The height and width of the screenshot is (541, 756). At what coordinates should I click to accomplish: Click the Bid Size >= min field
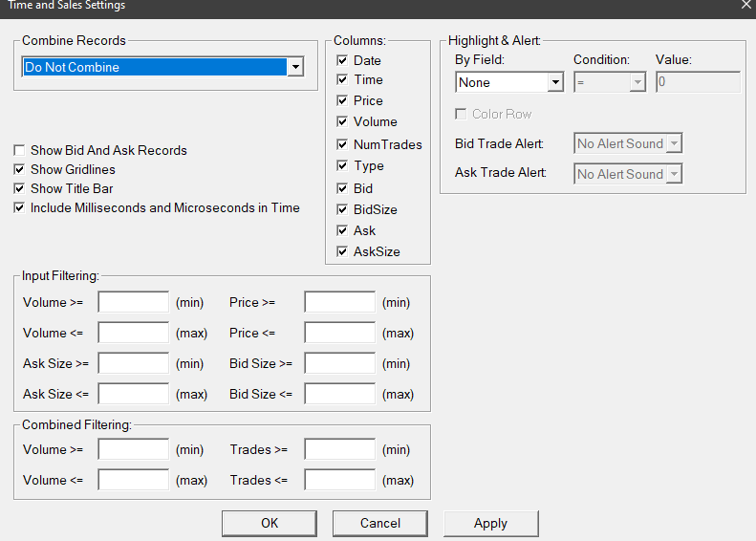pos(340,363)
